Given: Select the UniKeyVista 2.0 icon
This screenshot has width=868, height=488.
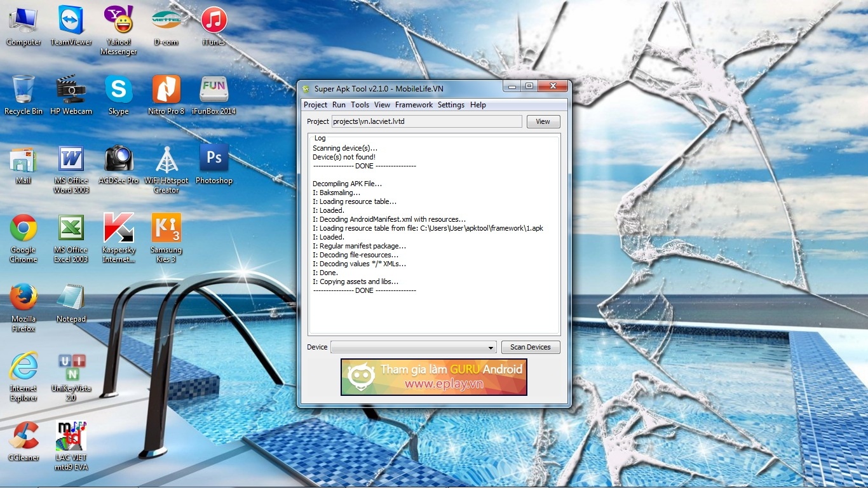Looking at the screenshot, I should (71, 376).
